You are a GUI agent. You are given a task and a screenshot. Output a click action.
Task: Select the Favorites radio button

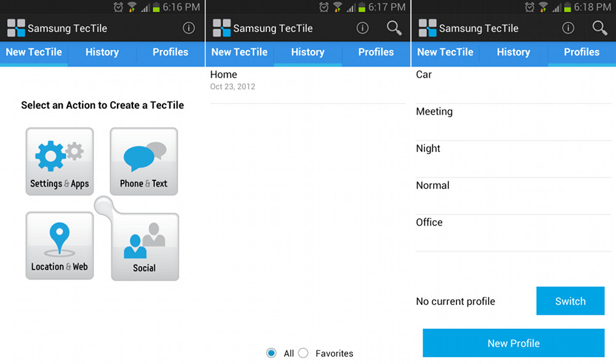[x=303, y=353]
